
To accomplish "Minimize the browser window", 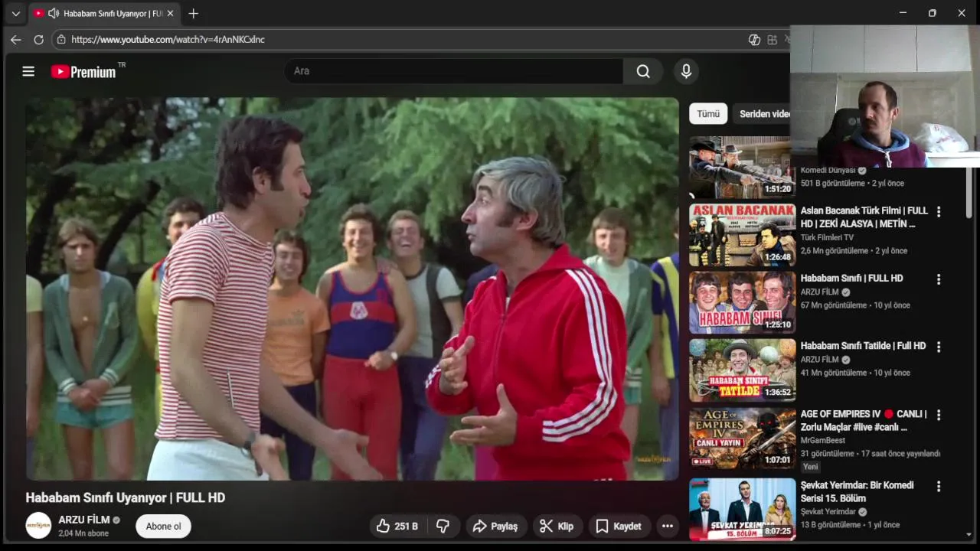I will (x=903, y=13).
